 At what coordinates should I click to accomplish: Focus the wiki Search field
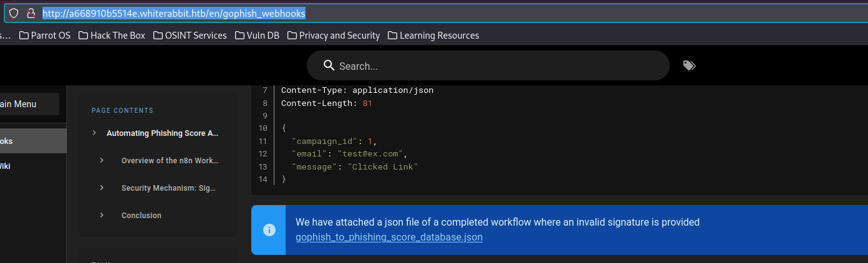tap(486, 65)
